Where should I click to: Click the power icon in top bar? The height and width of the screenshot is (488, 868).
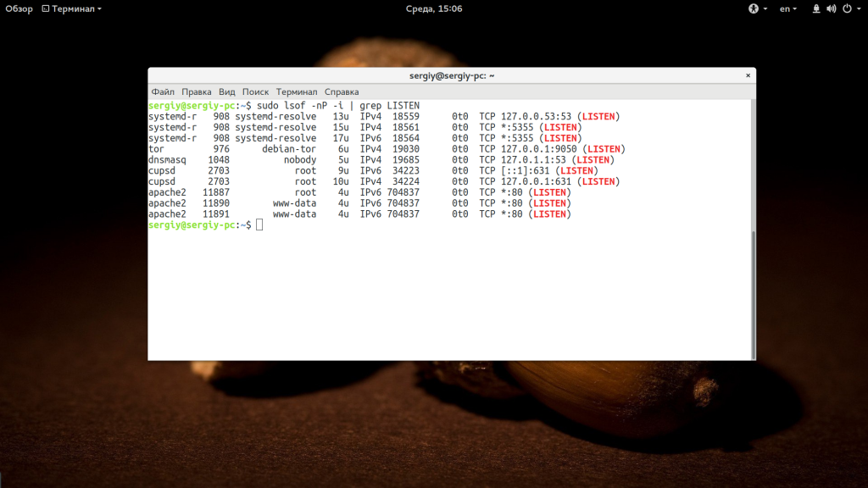(845, 8)
